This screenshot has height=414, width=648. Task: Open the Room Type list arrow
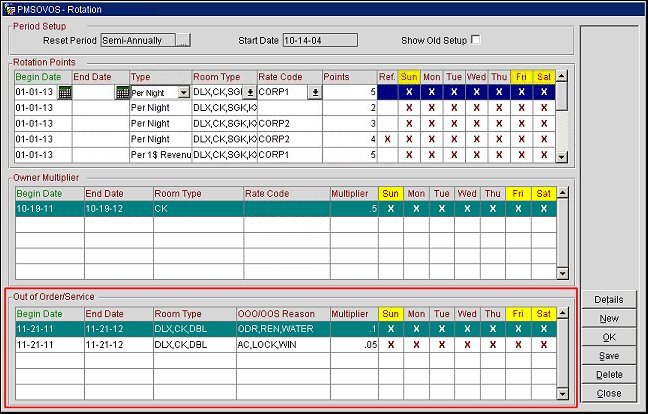click(249, 92)
